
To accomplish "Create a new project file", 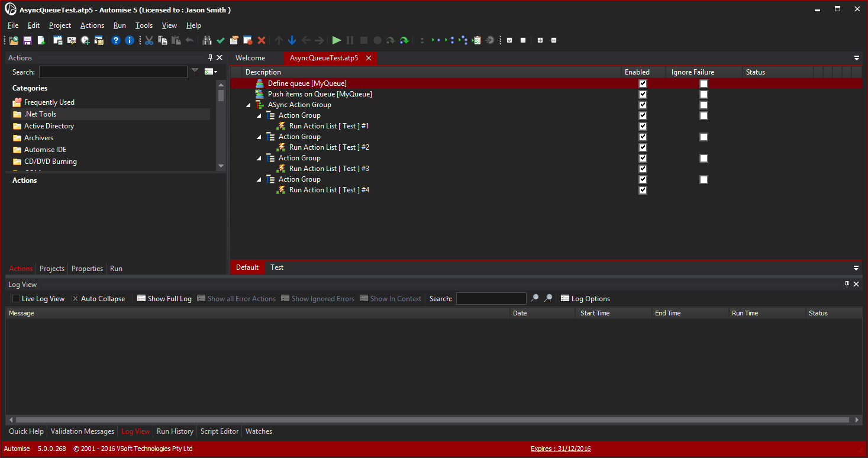I will point(41,40).
